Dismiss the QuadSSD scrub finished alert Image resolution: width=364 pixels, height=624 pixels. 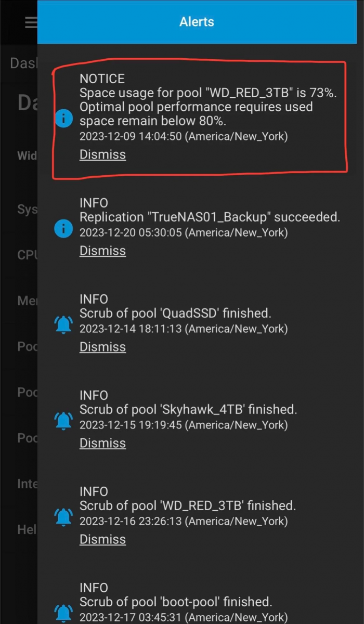(102, 347)
